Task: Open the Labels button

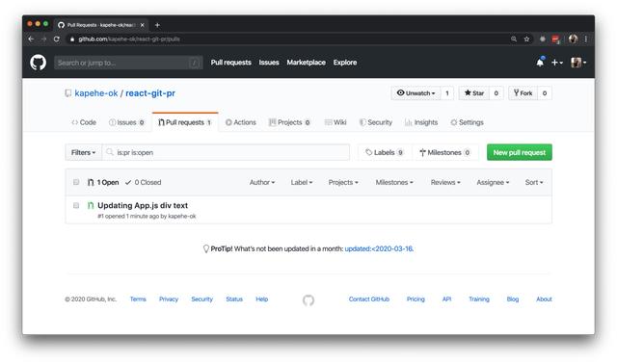Action: tap(385, 152)
